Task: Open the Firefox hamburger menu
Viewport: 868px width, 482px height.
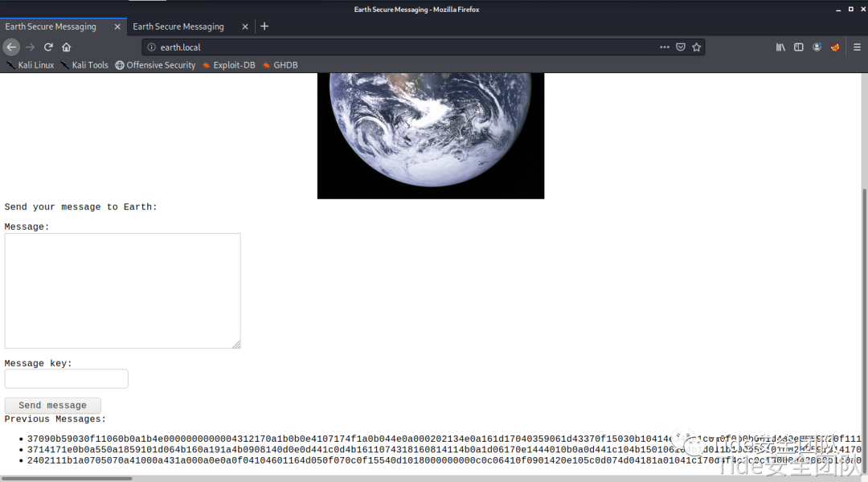Action: click(857, 47)
